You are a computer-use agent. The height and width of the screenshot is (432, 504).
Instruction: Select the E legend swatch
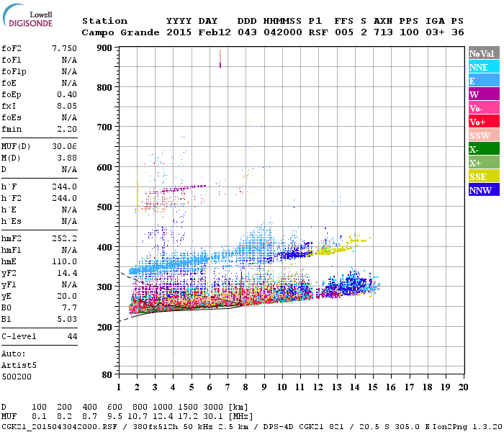click(x=484, y=81)
